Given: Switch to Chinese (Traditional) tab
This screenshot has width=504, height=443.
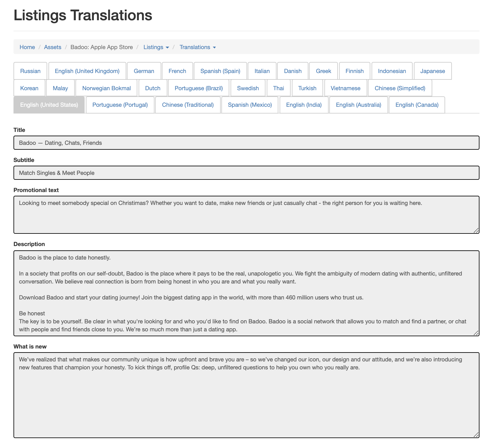Looking at the screenshot, I should [x=188, y=105].
